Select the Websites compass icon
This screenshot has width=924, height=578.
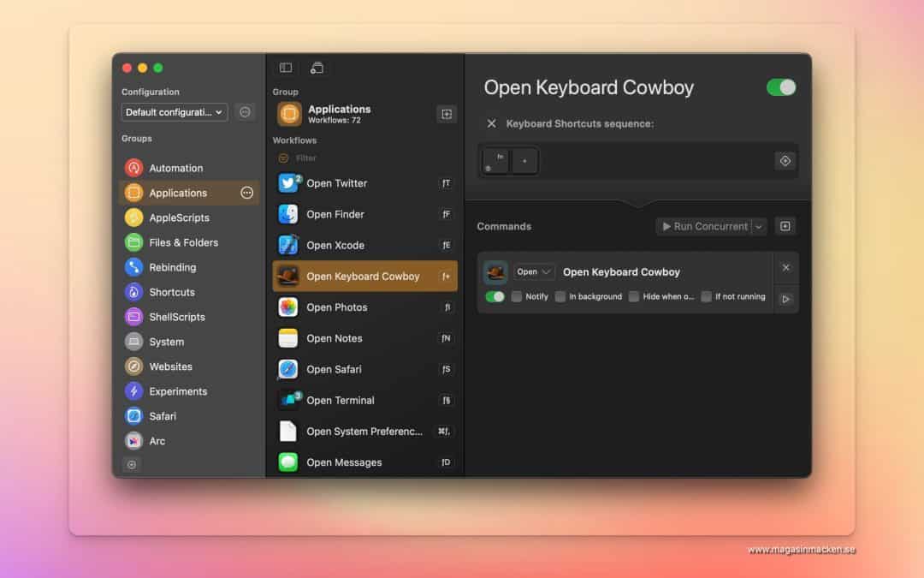click(133, 366)
